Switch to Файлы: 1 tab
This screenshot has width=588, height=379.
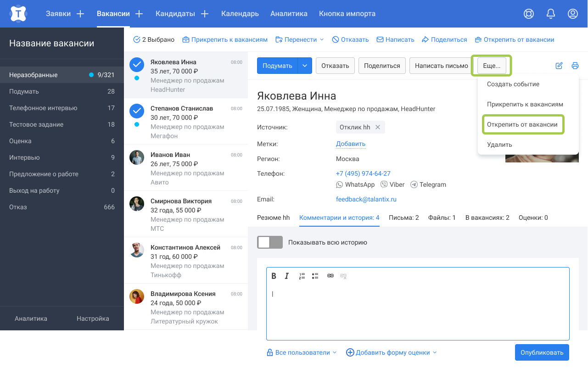[x=442, y=217]
